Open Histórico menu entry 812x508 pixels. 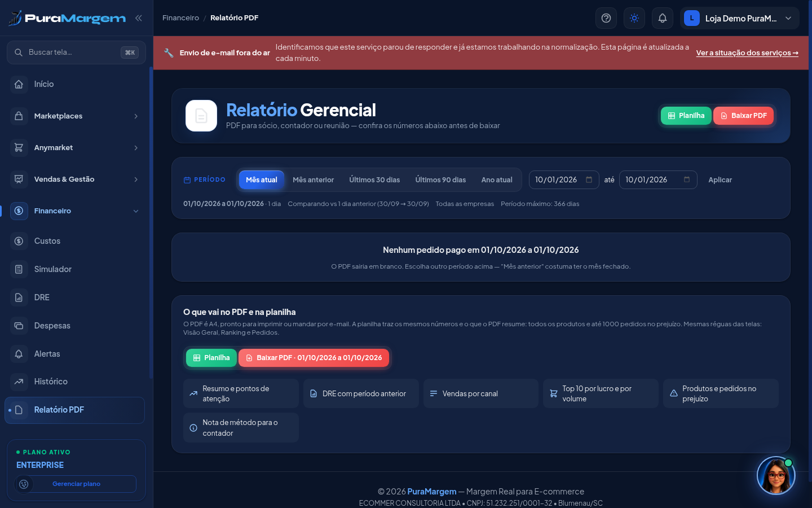click(x=75, y=382)
